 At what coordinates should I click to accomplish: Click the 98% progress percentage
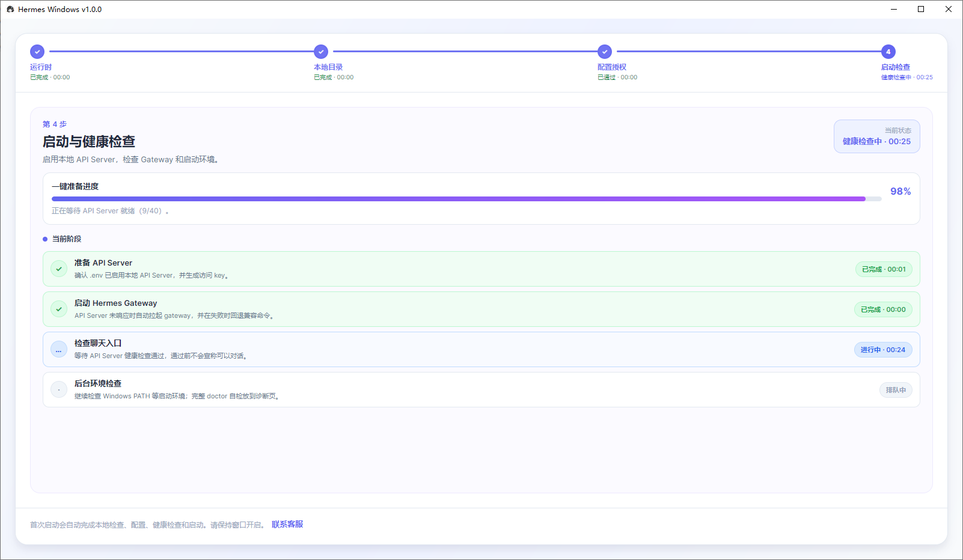(900, 192)
